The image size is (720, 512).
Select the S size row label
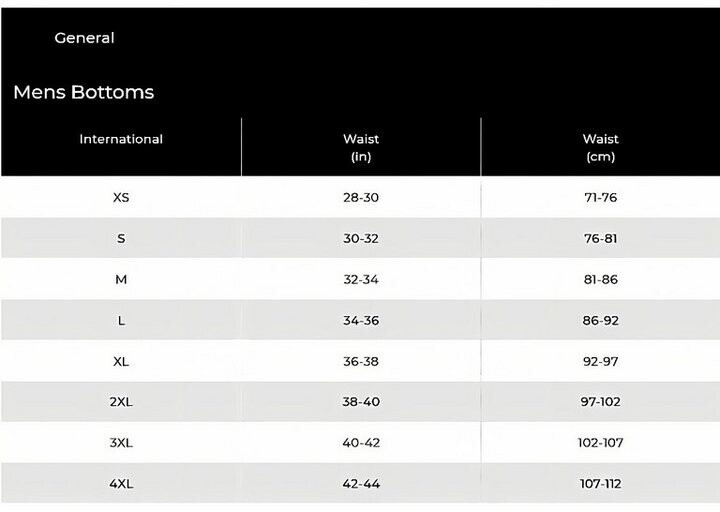(x=121, y=239)
